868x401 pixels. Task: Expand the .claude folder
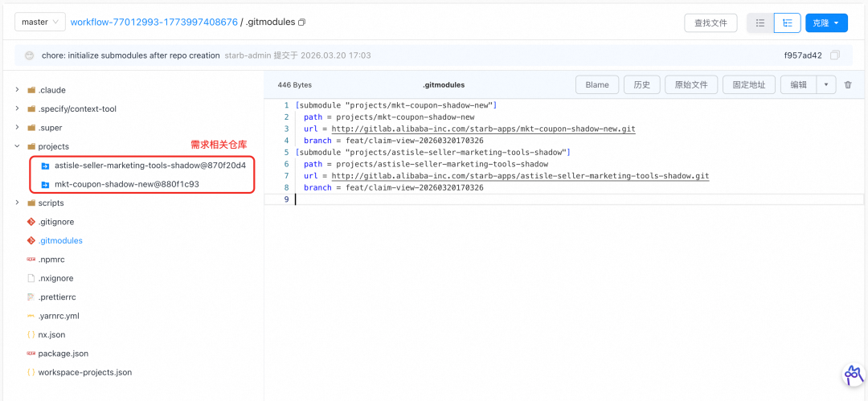[18, 90]
